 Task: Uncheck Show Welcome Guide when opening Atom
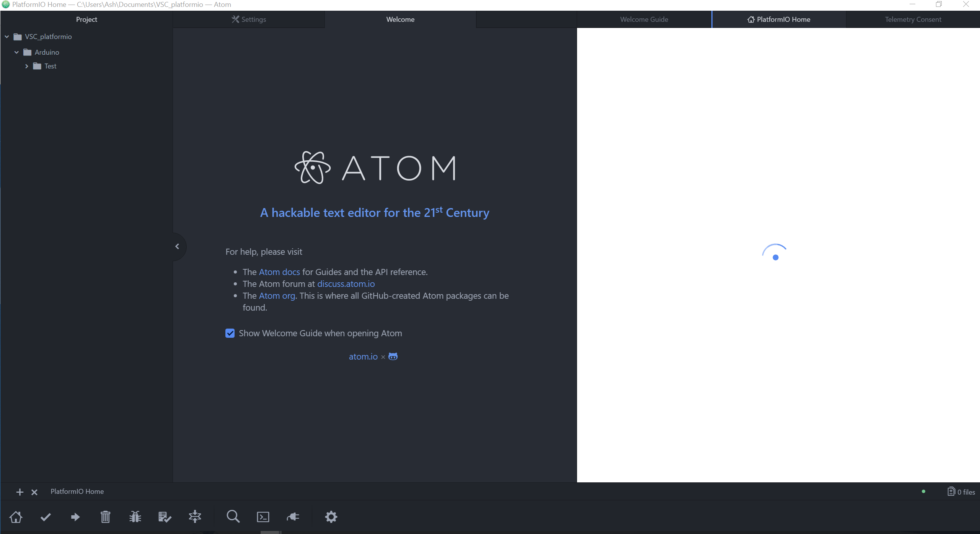tap(230, 333)
